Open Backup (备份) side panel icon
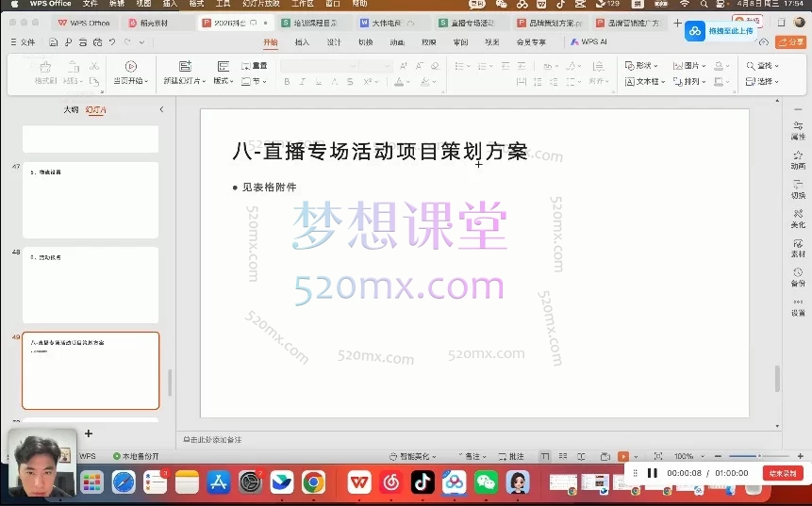 point(798,277)
